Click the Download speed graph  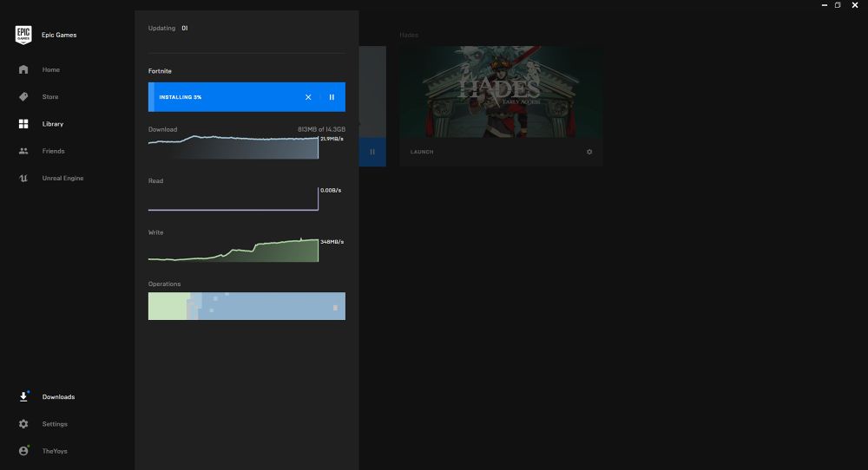tap(233, 147)
